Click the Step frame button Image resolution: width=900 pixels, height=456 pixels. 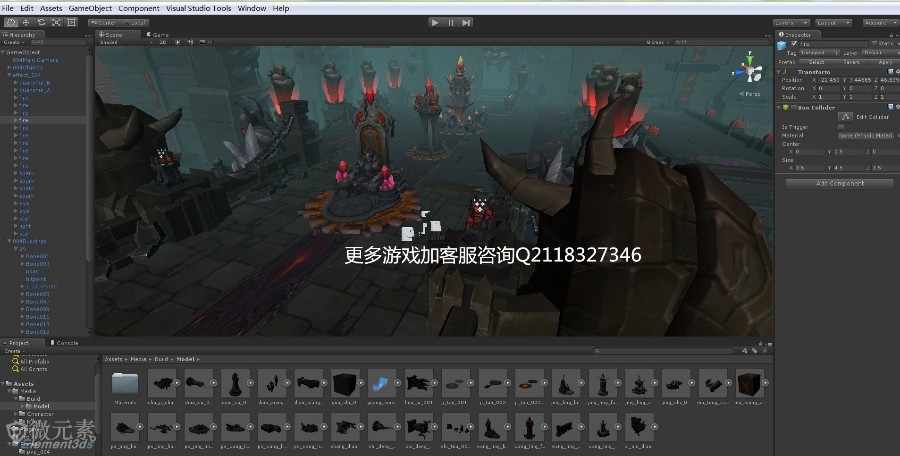pos(466,22)
